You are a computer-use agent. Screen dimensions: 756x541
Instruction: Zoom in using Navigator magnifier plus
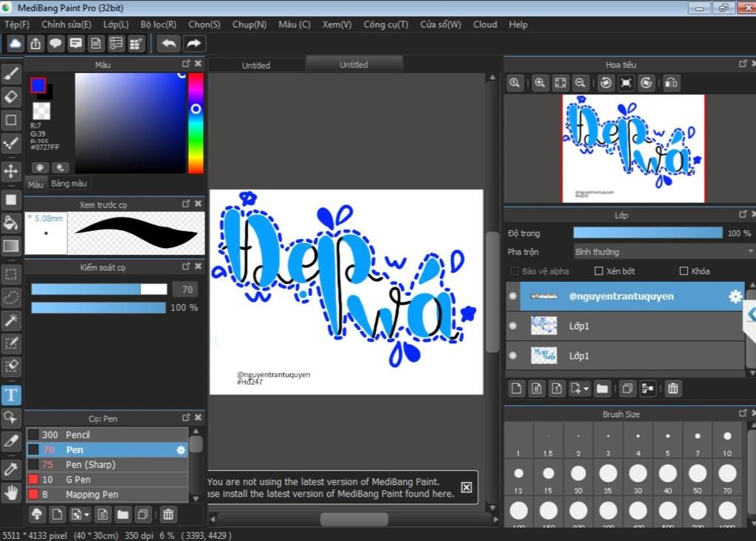(x=540, y=83)
